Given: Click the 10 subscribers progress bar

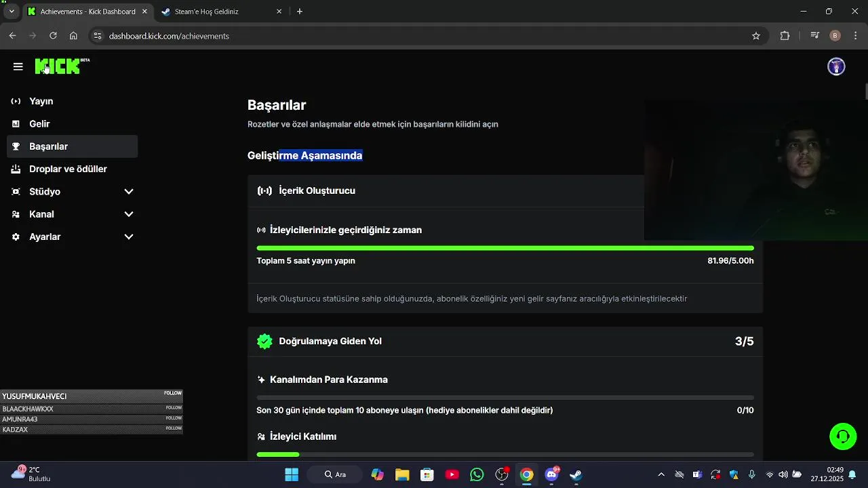Looking at the screenshot, I should click(x=505, y=398).
